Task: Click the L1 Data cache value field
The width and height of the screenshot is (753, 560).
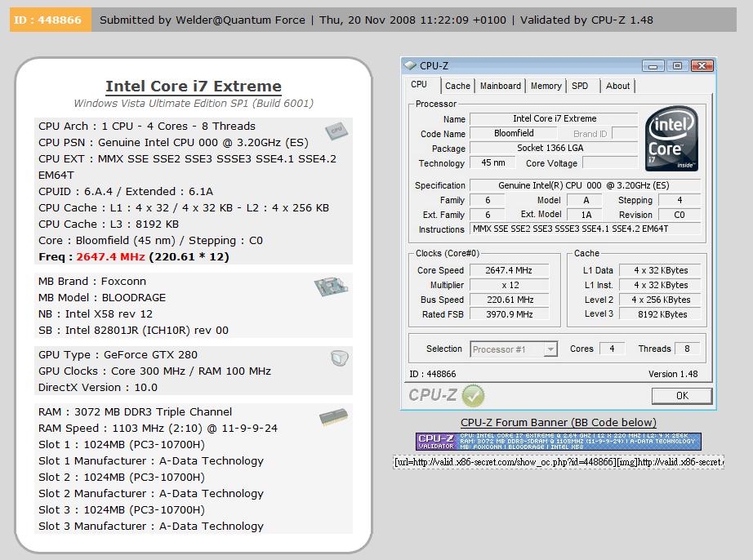Action: 660,270
